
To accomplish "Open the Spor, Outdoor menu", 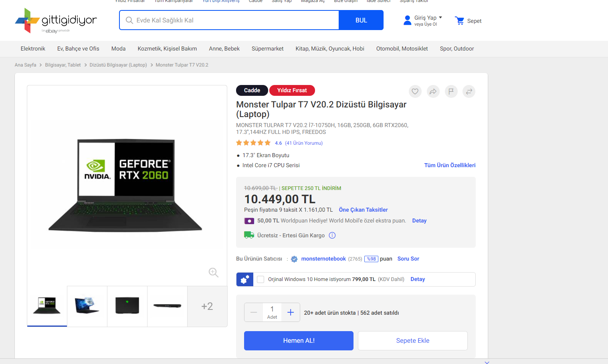I will 457,49.
